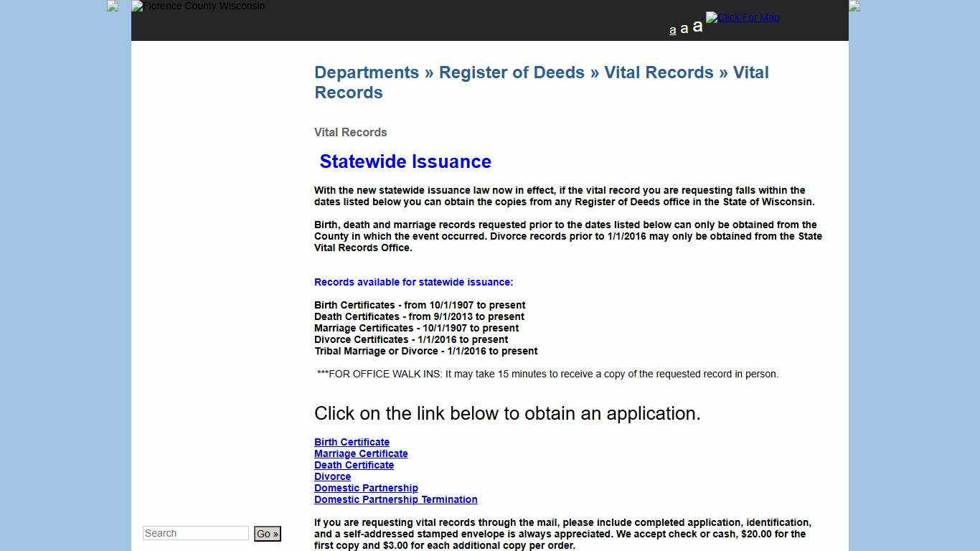Select the largest text size option
980x551 pixels.
point(696,27)
